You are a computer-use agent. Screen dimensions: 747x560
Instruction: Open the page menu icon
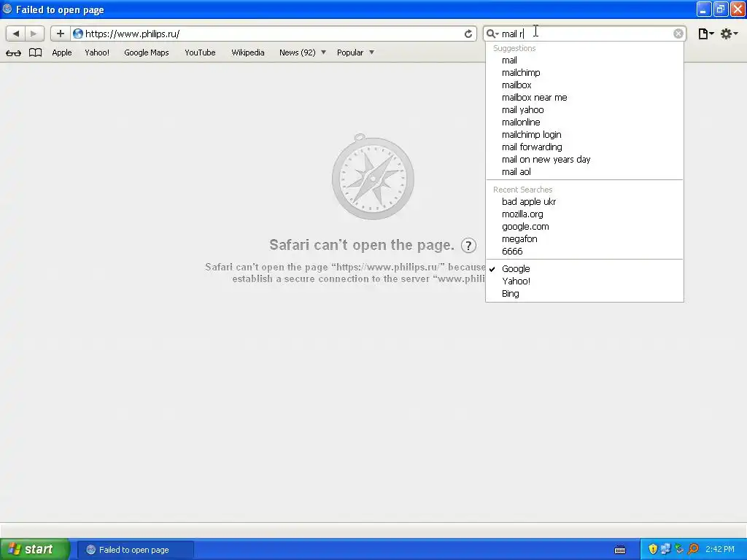coord(705,34)
